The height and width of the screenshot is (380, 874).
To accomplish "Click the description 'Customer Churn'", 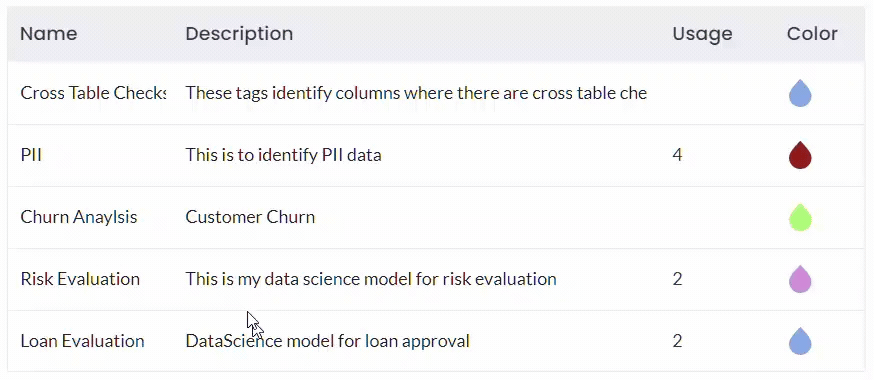I will coord(250,217).
